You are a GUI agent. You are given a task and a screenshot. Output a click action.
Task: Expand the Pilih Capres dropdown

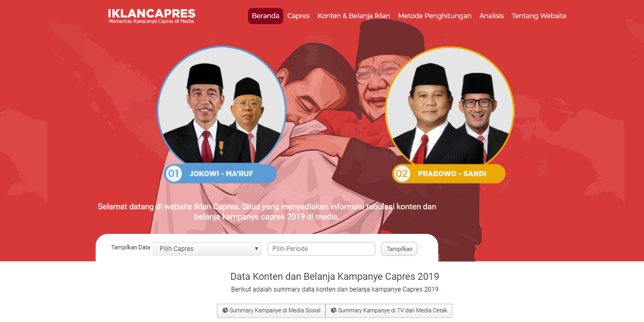(207, 249)
